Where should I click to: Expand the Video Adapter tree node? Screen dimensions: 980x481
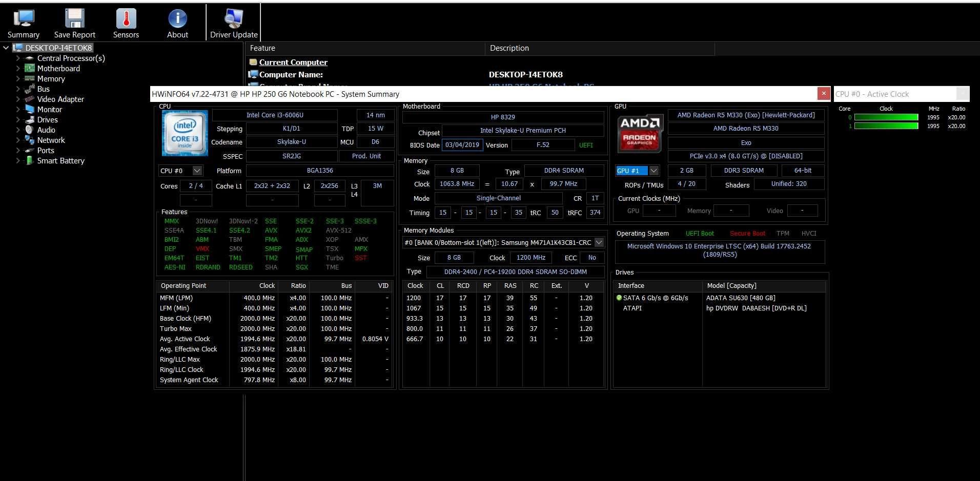18,99
